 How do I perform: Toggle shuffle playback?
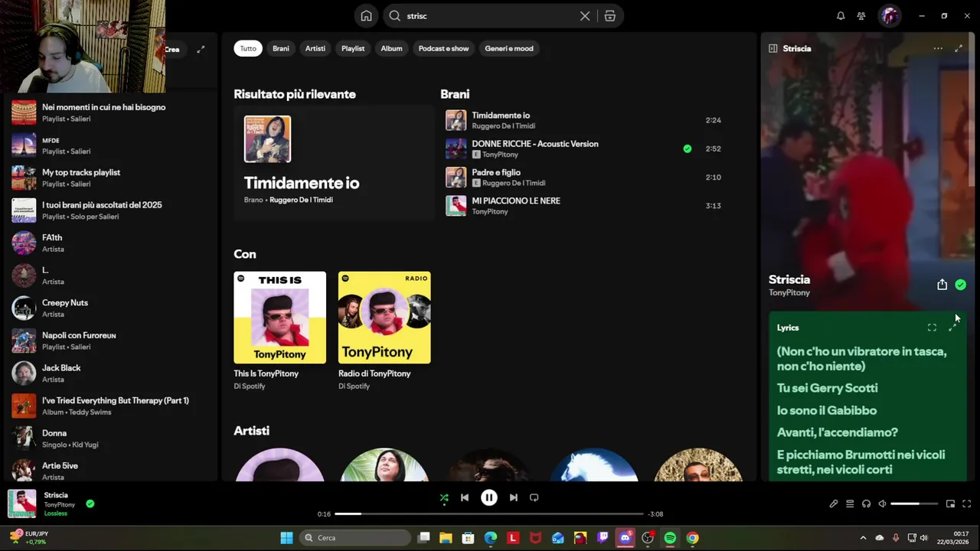444,497
